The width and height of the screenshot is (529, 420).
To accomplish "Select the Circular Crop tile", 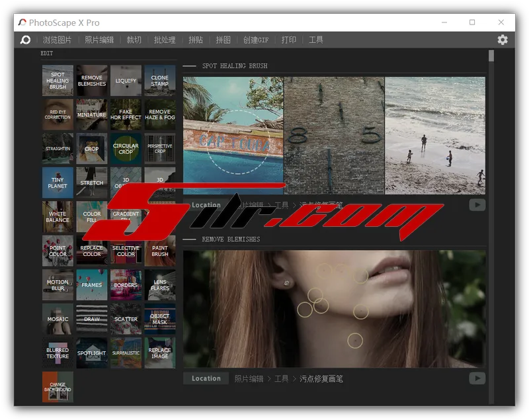I will click(x=126, y=149).
